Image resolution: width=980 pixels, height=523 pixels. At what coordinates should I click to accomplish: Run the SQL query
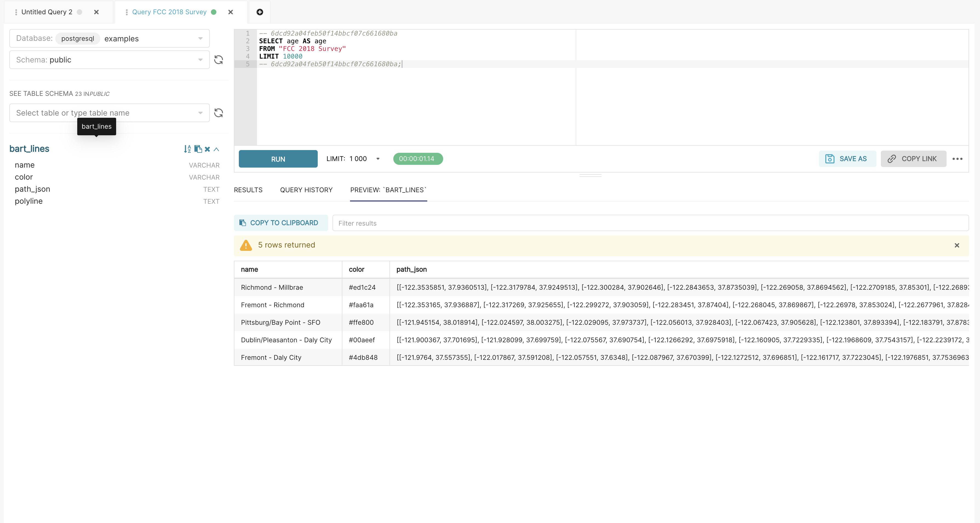click(x=278, y=159)
